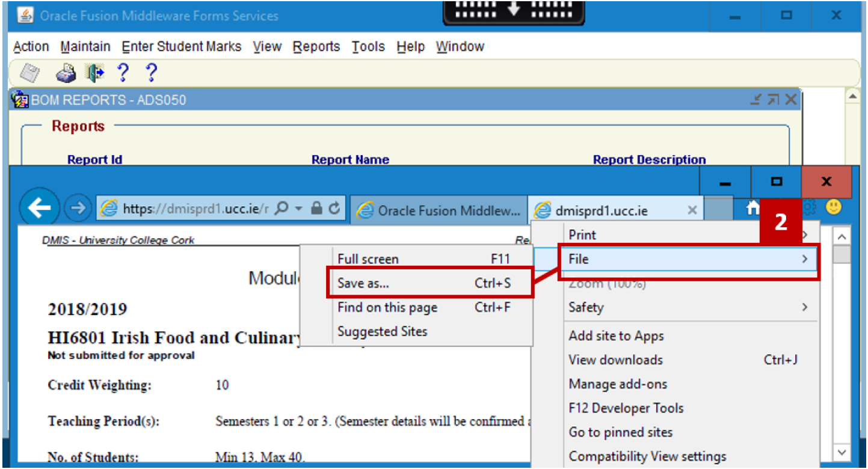
Task: Click the browser URL address field
Action: (194, 209)
